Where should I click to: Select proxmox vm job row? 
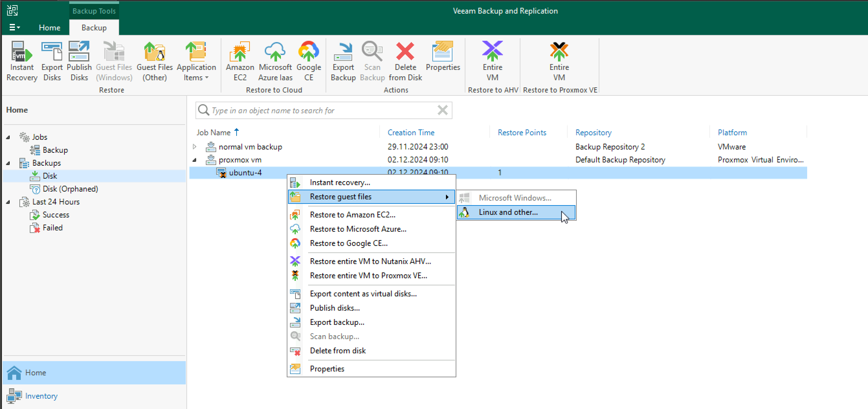coord(498,160)
